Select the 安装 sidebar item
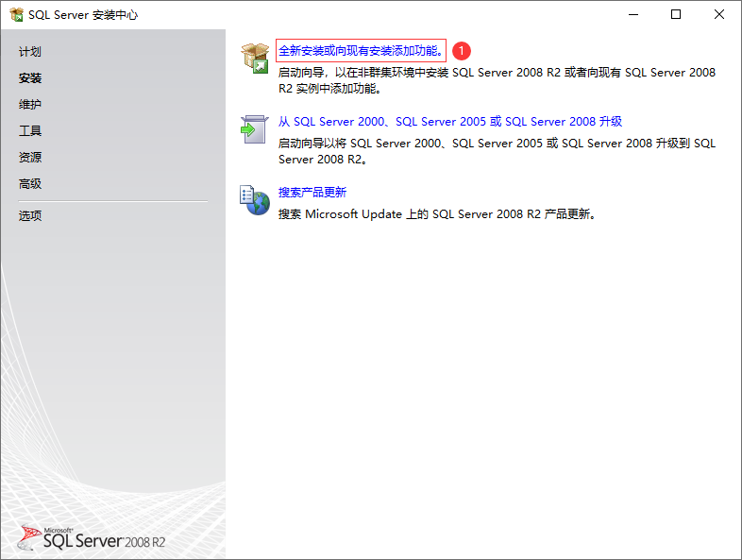This screenshot has width=742, height=560. click(x=30, y=78)
